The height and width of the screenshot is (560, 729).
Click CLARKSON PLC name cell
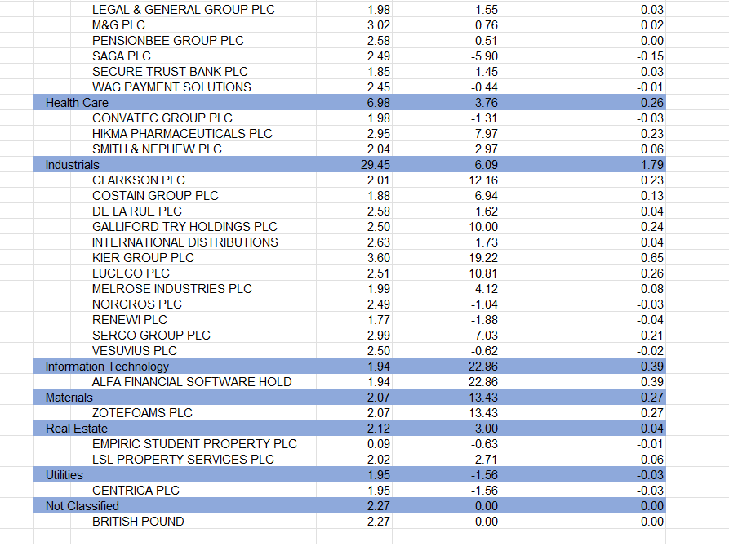click(193, 180)
